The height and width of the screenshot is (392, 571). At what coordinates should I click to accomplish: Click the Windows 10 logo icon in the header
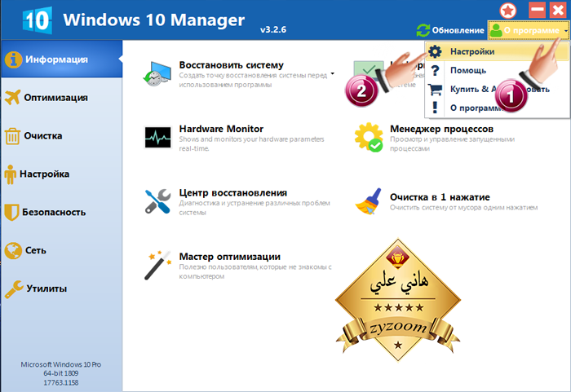[38, 20]
